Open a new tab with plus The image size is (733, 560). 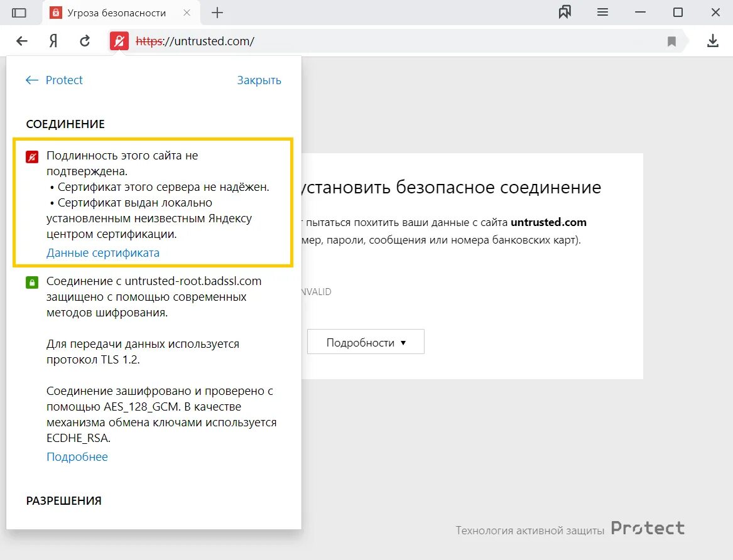point(217,13)
